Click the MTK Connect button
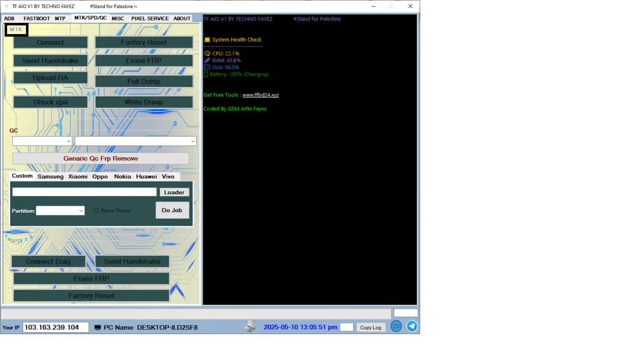 pyautogui.click(x=50, y=42)
